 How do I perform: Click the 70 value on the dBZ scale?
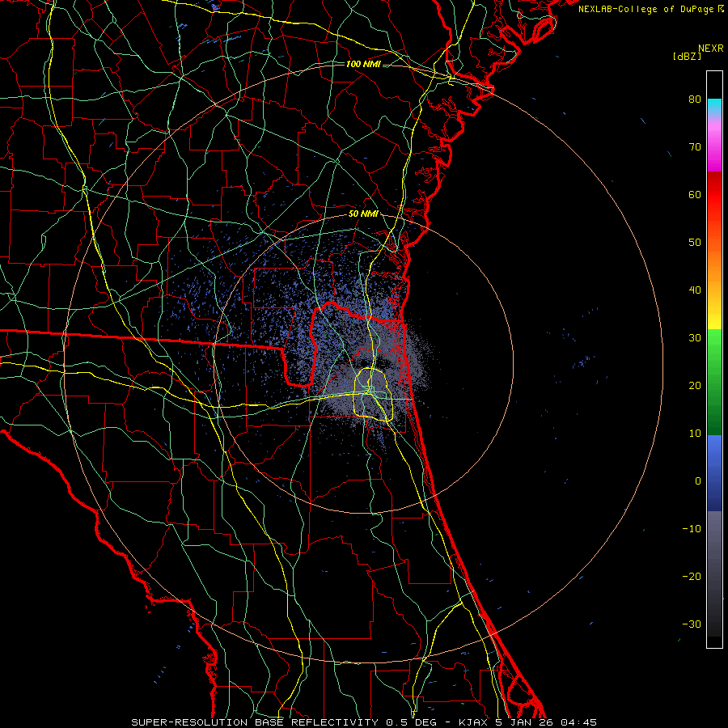tap(695, 147)
